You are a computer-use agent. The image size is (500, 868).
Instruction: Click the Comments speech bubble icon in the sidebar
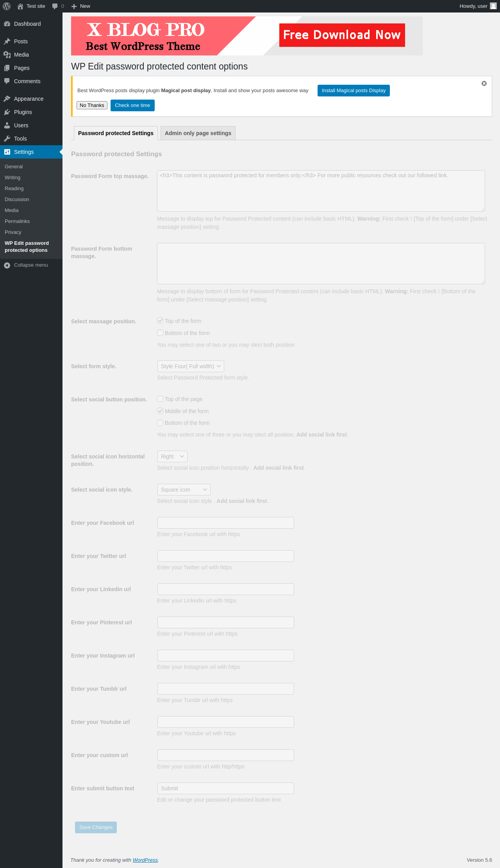tap(7, 81)
